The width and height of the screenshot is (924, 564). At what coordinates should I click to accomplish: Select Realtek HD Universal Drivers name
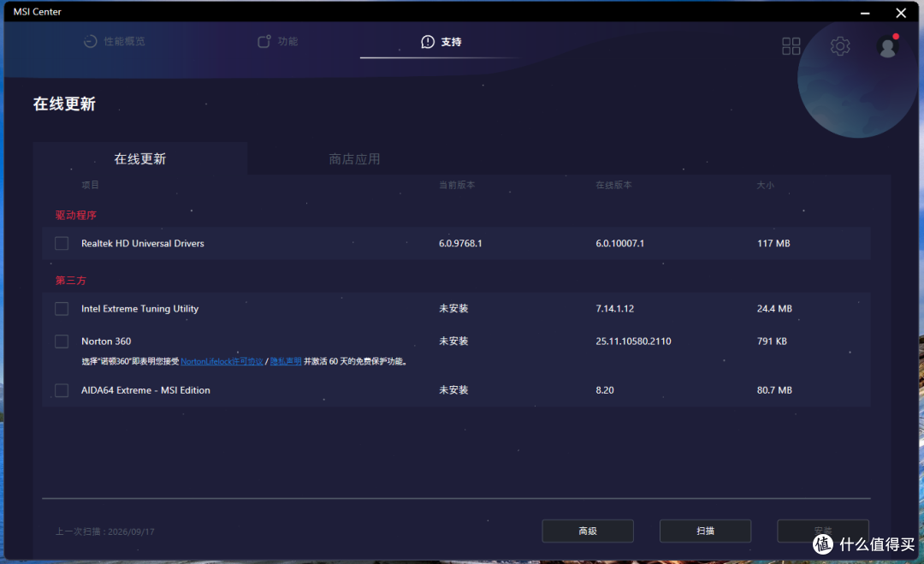tap(143, 243)
